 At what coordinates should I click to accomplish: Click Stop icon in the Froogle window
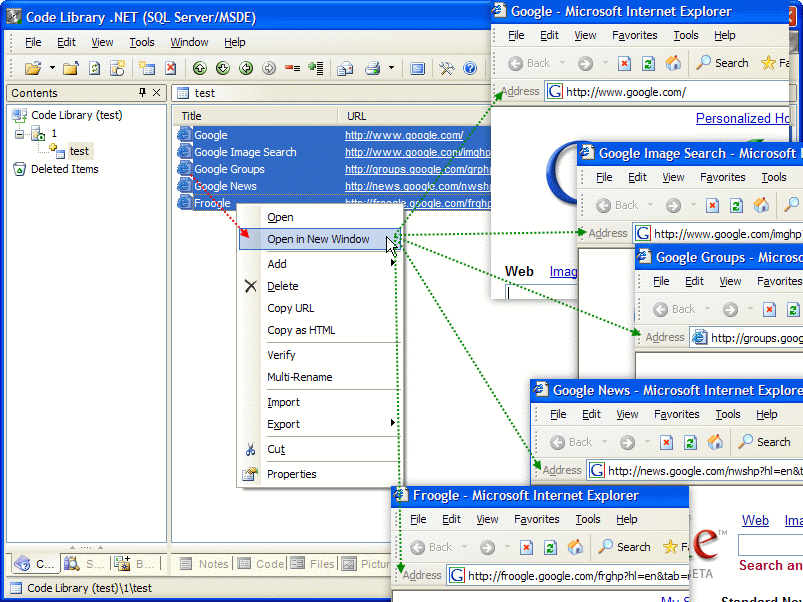click(526, 547)
